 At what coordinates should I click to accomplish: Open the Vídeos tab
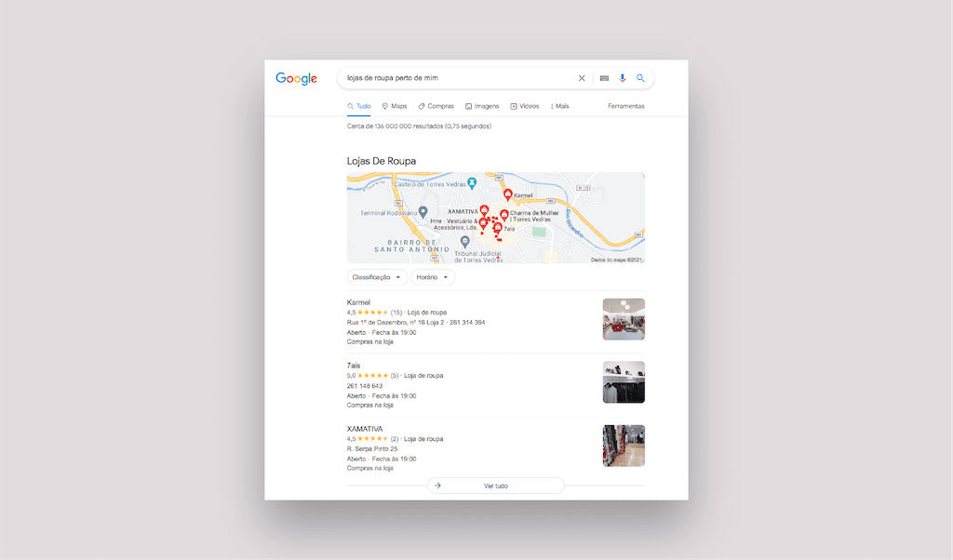[x=525, y=106]
